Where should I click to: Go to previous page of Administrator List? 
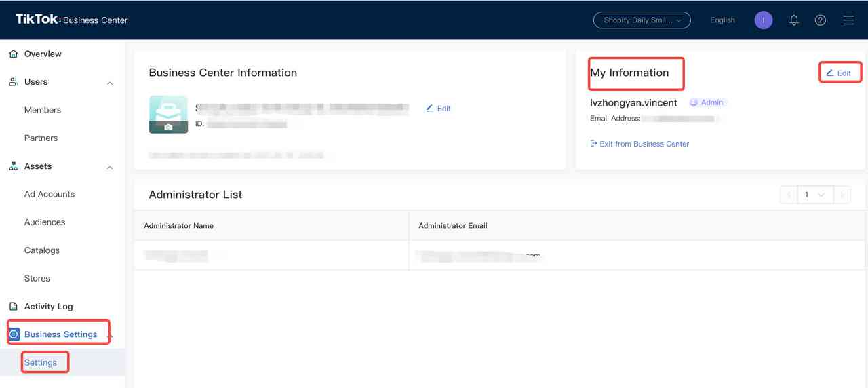click(x=789, y=195)
